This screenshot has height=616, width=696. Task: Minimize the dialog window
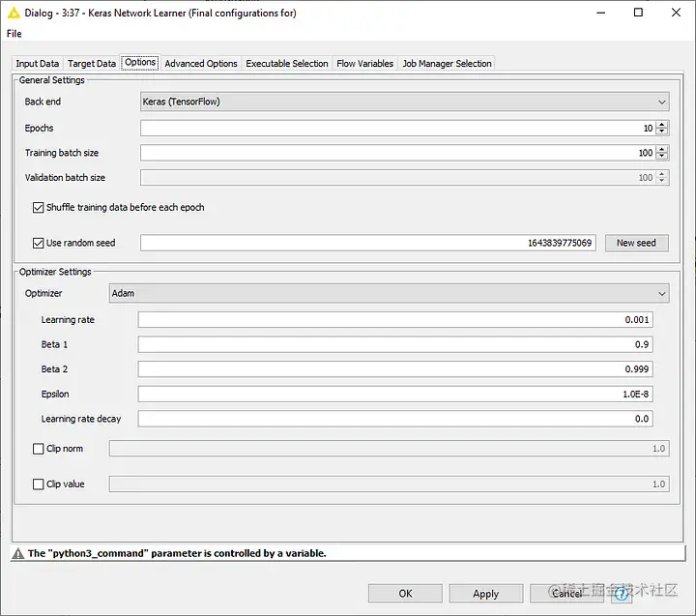click(600, 13)
